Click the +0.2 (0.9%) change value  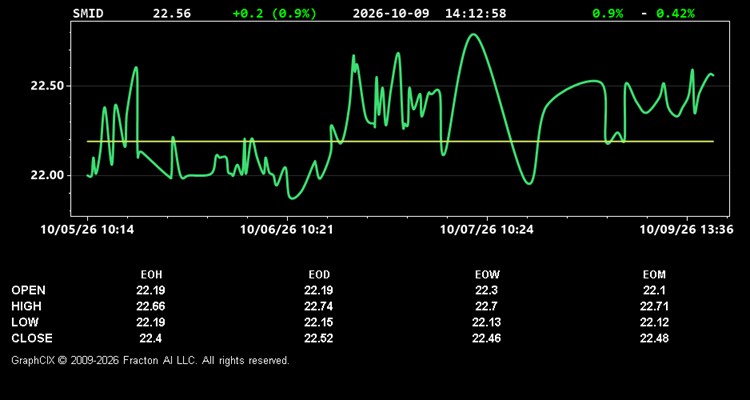pyautogui.click(x=275, y=13)
